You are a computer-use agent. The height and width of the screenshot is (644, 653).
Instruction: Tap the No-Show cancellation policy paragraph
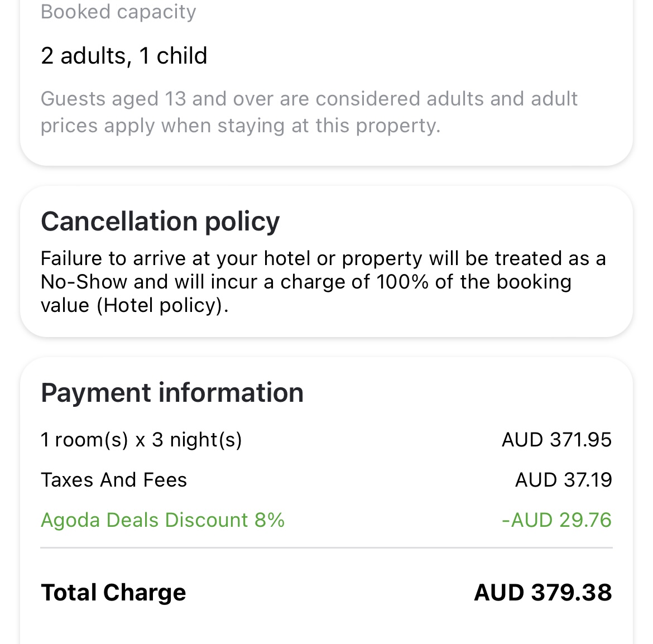tap(323, 282)
